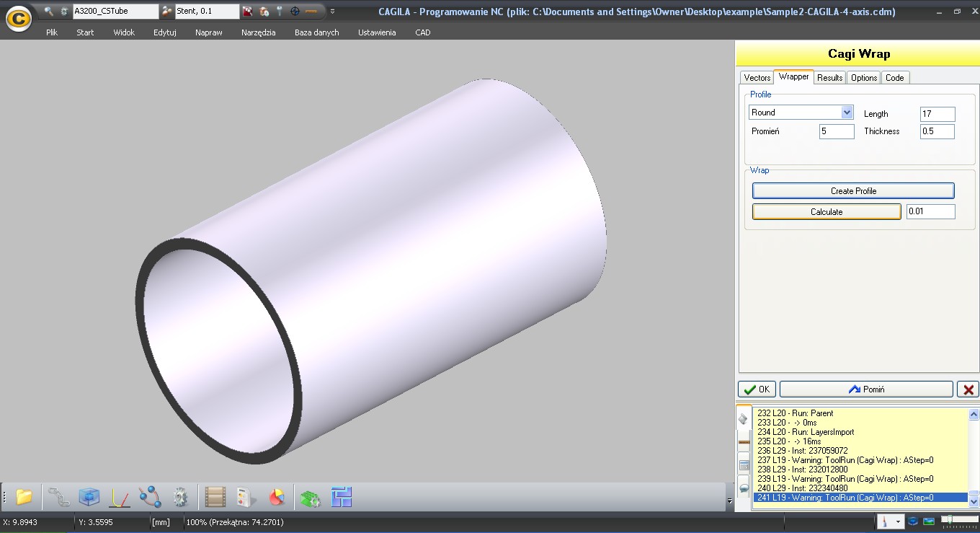980x533 pixels.
Task: Switch to the Wrapper tab
Action: (794, 76)
